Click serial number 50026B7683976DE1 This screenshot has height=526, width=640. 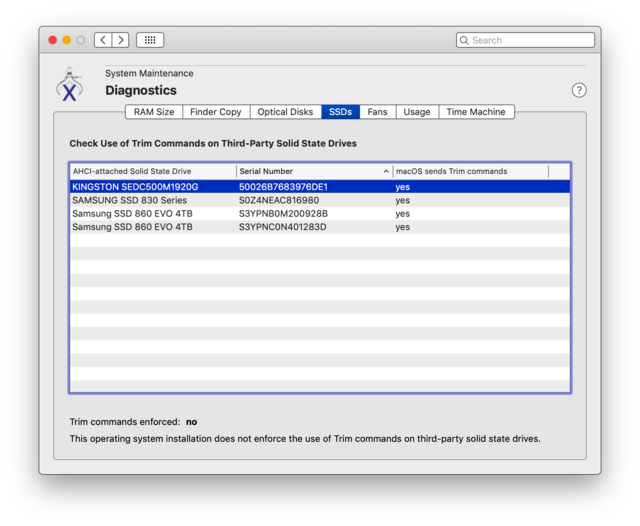point(283,187)
